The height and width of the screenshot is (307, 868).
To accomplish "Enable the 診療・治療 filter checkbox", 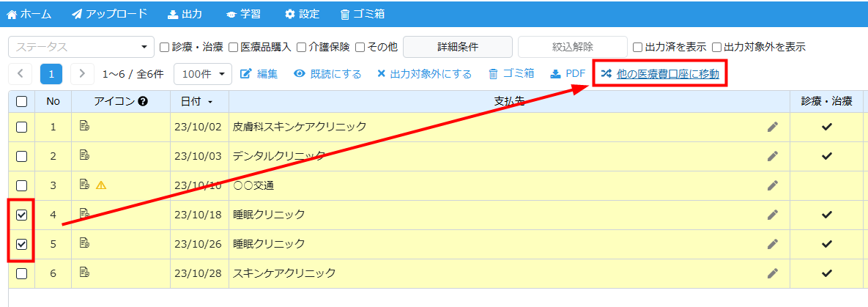I will pyautogui.click(x=165, y=47).
